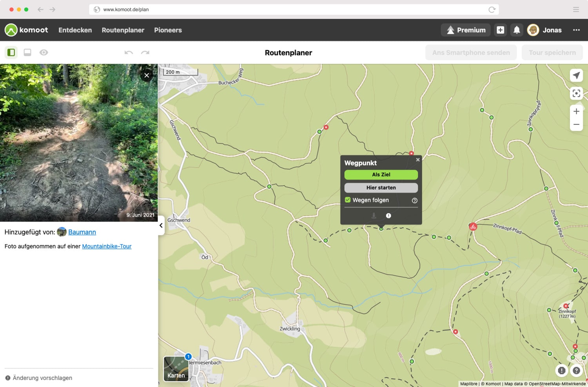Collapse the side panel with chevron
The image size is (588, 387).
(x=161, y=225)
